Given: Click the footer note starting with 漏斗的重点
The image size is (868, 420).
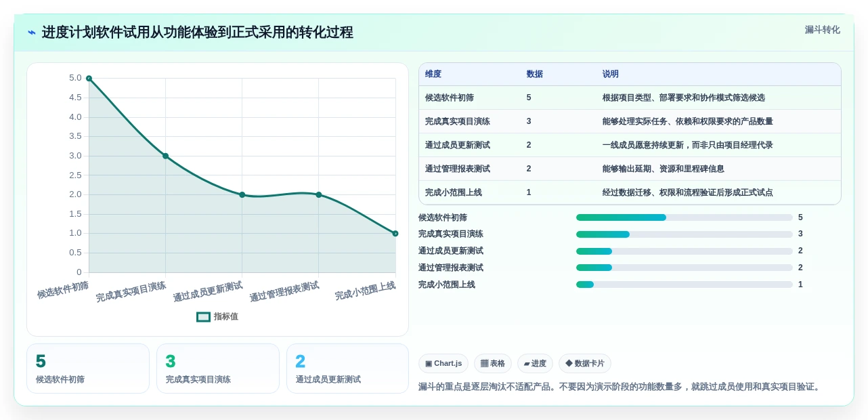Looking at the screenshot, I should point(620,387).
